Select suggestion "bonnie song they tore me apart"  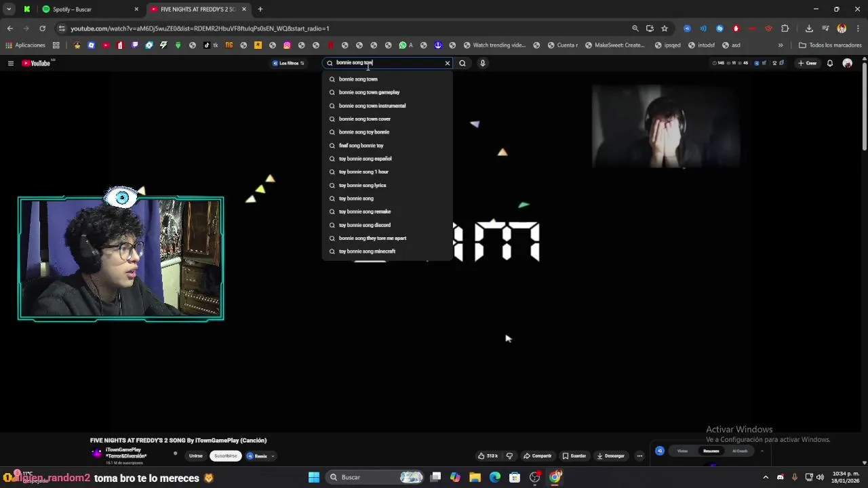click(387, 238)
